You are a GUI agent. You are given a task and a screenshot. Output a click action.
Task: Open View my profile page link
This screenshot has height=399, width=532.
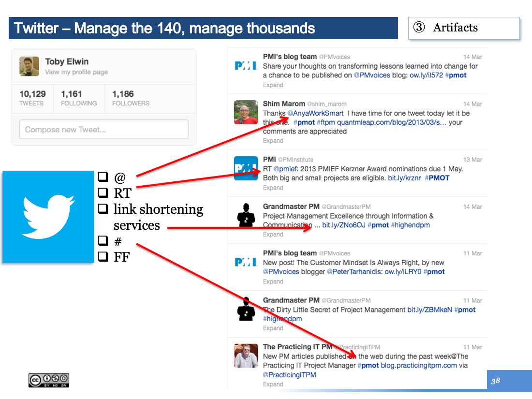[76, 72]
